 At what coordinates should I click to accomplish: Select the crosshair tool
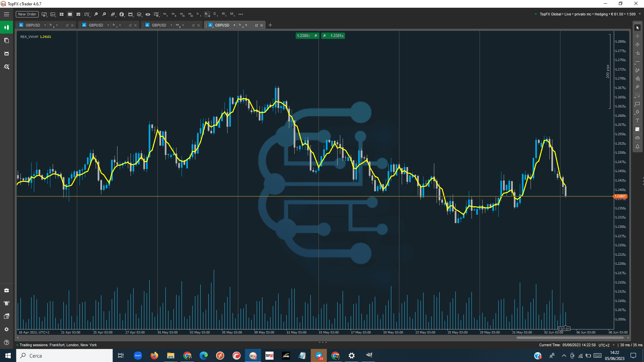[x=637, y=36]
